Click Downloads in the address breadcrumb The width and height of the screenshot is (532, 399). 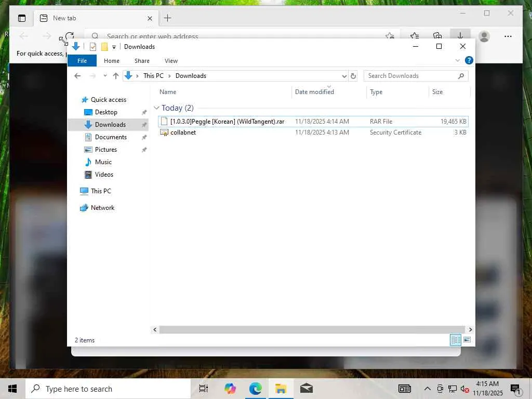click(x=191, y=76)
